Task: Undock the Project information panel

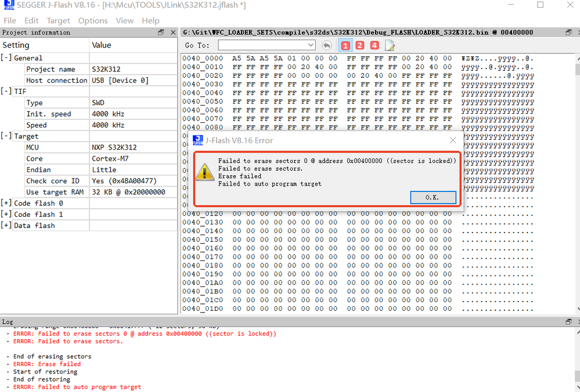Action: click(161, 32)
